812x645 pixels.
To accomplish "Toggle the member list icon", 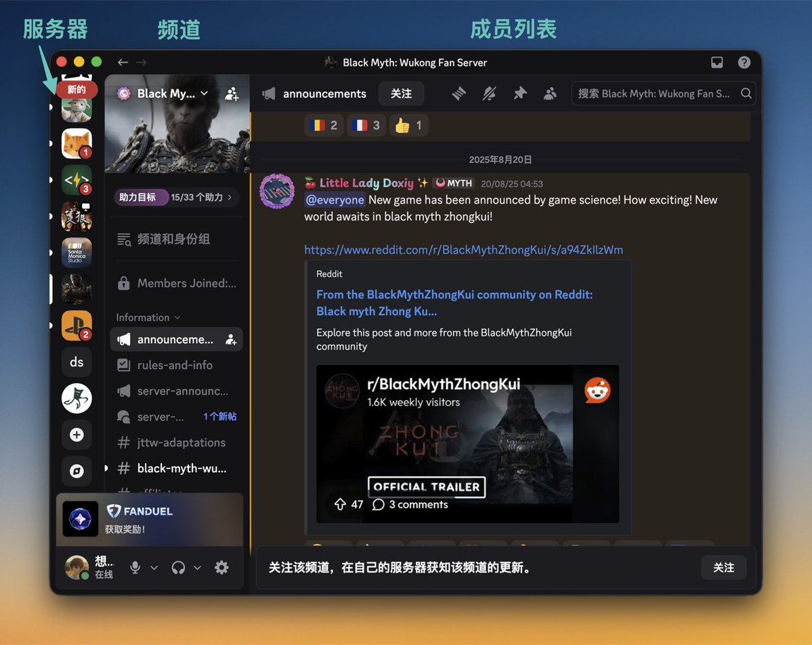I will [x=550, y=93].
